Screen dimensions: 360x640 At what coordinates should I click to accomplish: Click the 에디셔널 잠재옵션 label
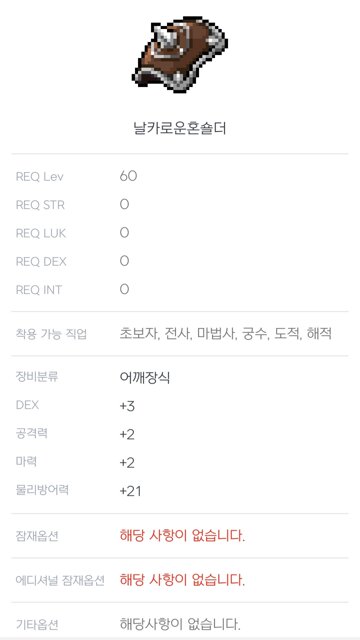click(x=60, y=580)
